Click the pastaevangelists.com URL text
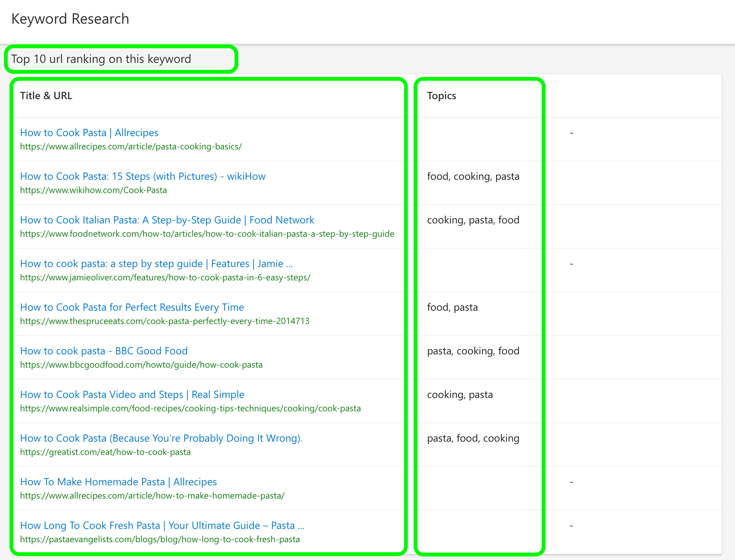735x560 pixels. pos(160,539)
